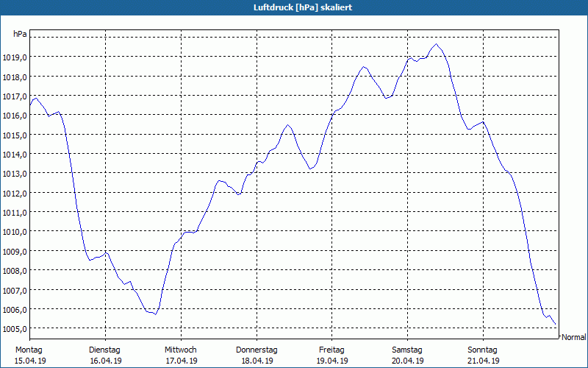Screen dimensions: 588x368
Task: Click the 'Normal' label at right edge
Action: (x=573, y=337)
